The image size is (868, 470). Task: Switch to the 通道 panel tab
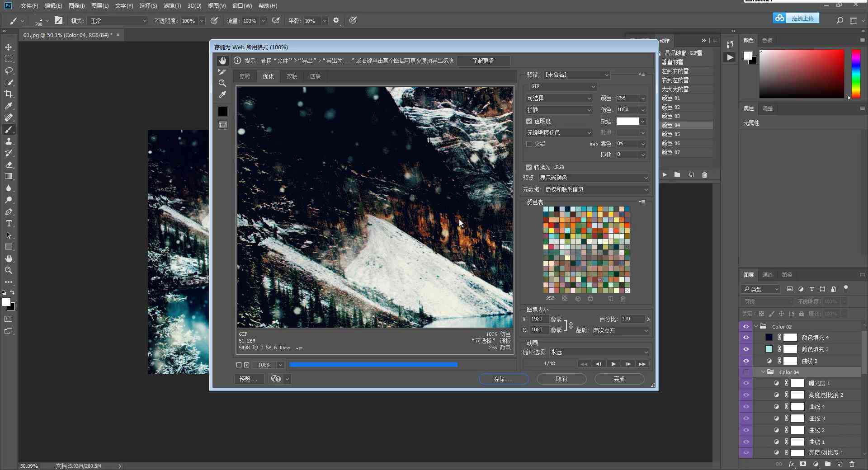click(x=767, y=275)
